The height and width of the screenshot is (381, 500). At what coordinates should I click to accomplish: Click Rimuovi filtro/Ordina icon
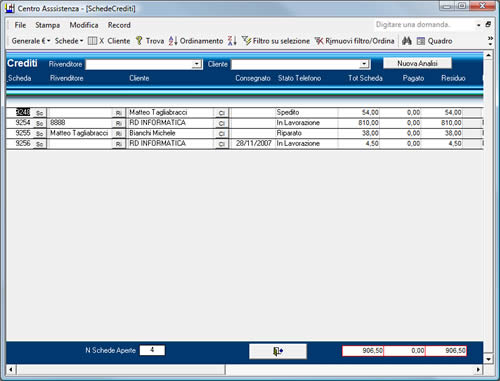319,41
